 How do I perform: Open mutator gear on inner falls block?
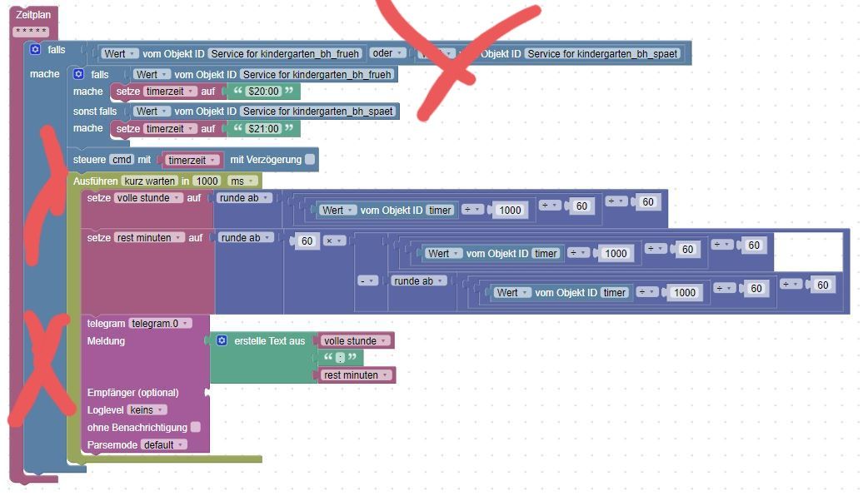78,74
